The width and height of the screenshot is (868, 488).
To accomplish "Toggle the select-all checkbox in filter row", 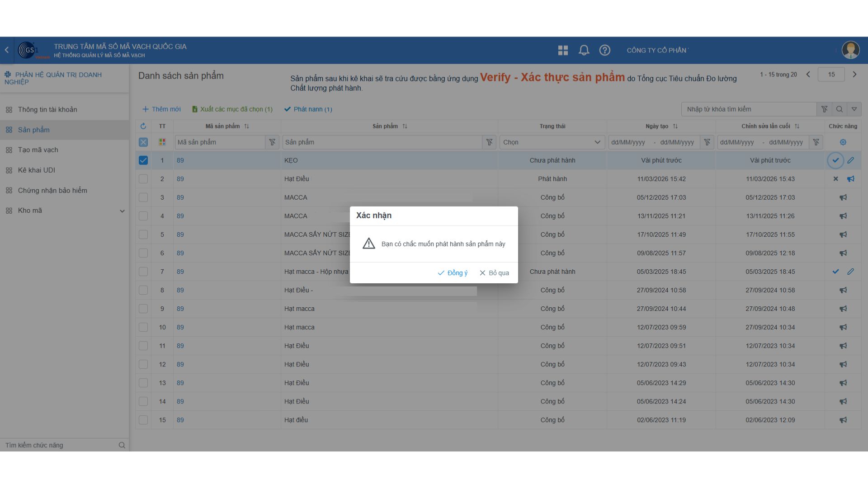I will [143, 142].
